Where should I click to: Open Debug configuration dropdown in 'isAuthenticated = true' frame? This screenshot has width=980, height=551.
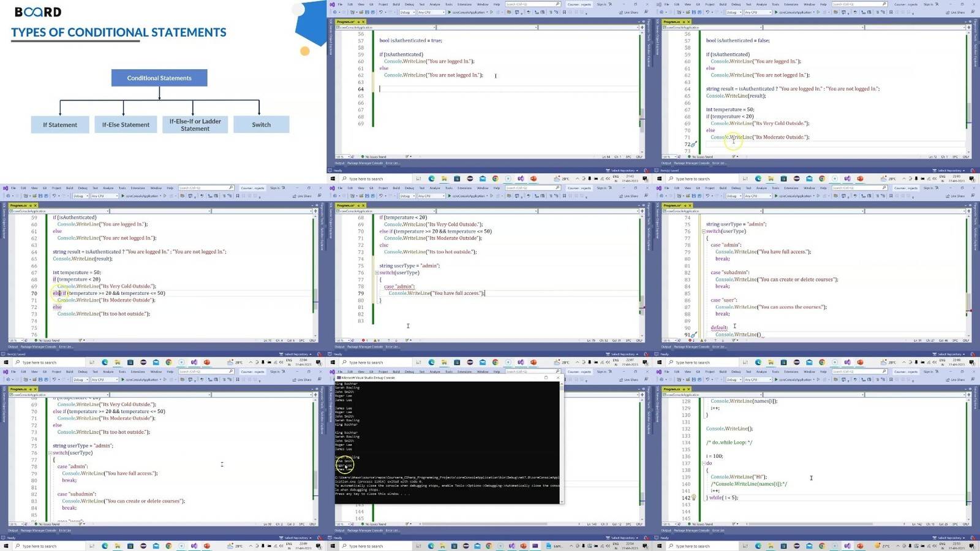[x=408, y=12]
